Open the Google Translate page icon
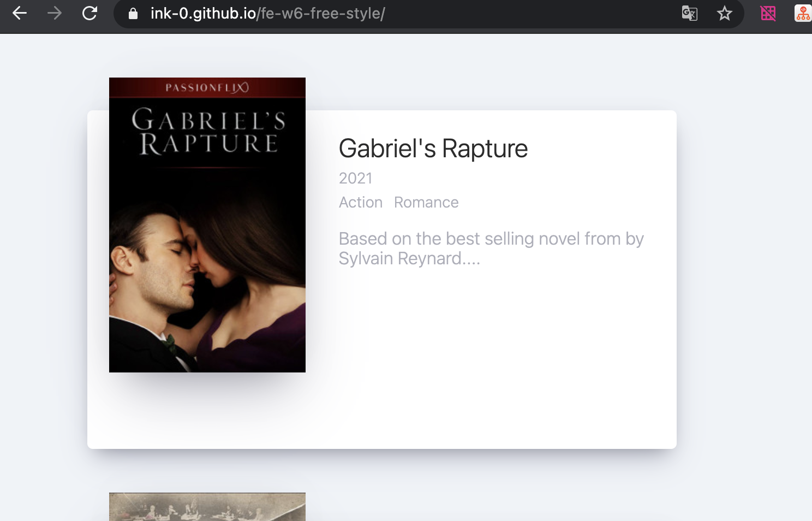Viewport: 812px width, 521px height. coord(690,13)
